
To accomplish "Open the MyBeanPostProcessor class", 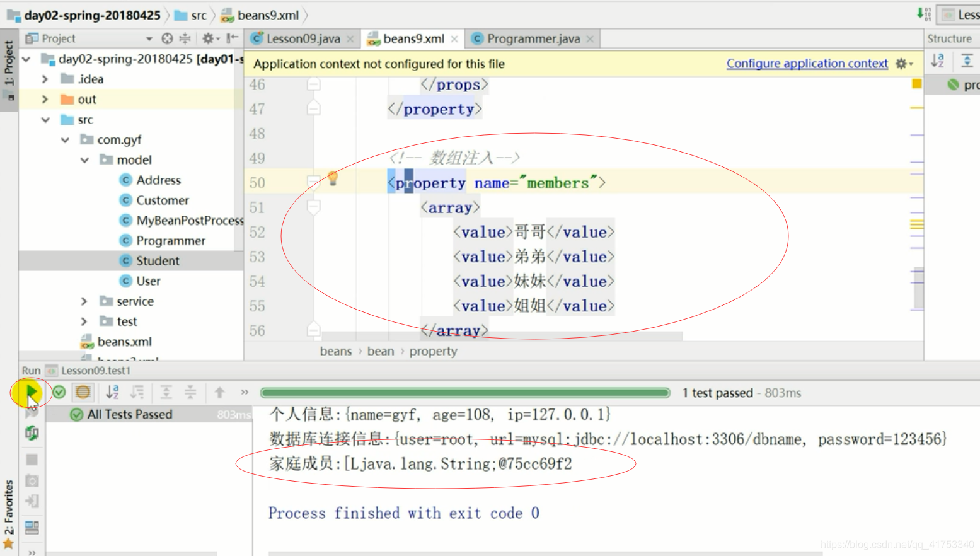I will (x=189, y=221).
